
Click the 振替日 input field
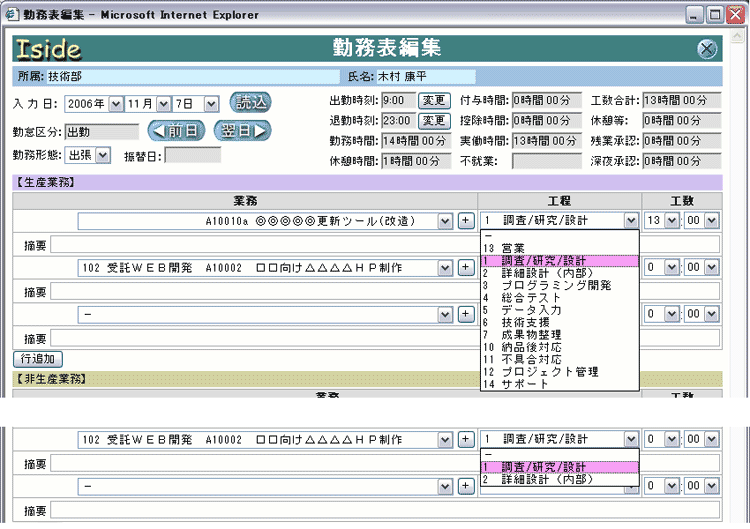coord(193,155)
